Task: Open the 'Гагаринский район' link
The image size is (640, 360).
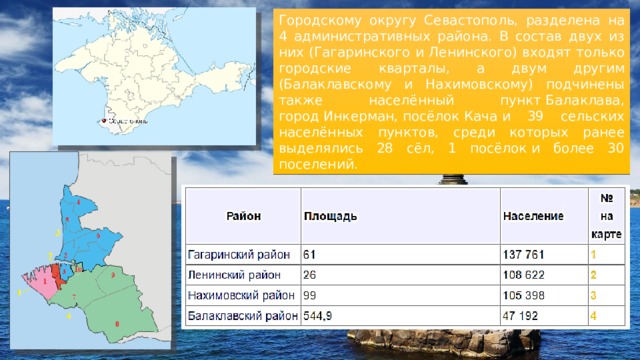Action: coord(239,255)
